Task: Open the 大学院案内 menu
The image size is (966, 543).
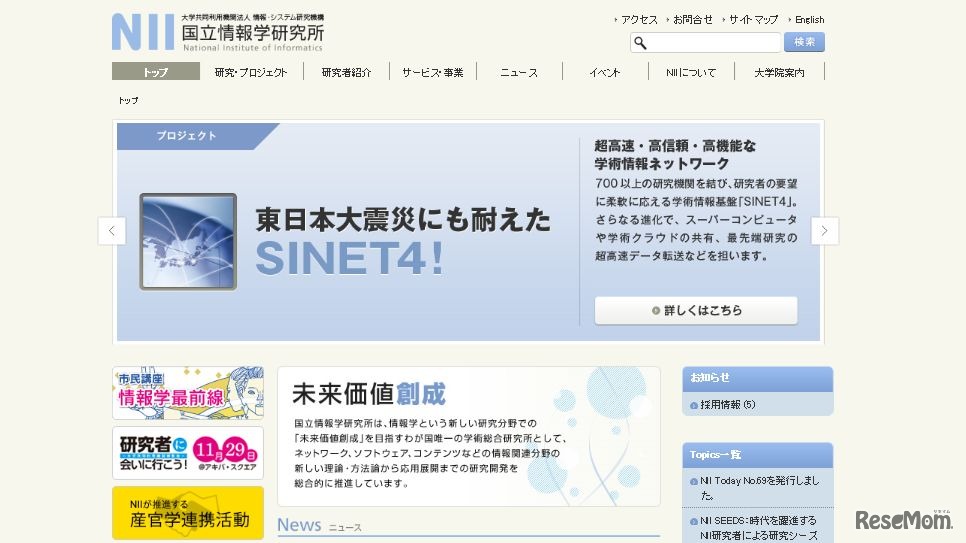Action: (x=779, y=72)
